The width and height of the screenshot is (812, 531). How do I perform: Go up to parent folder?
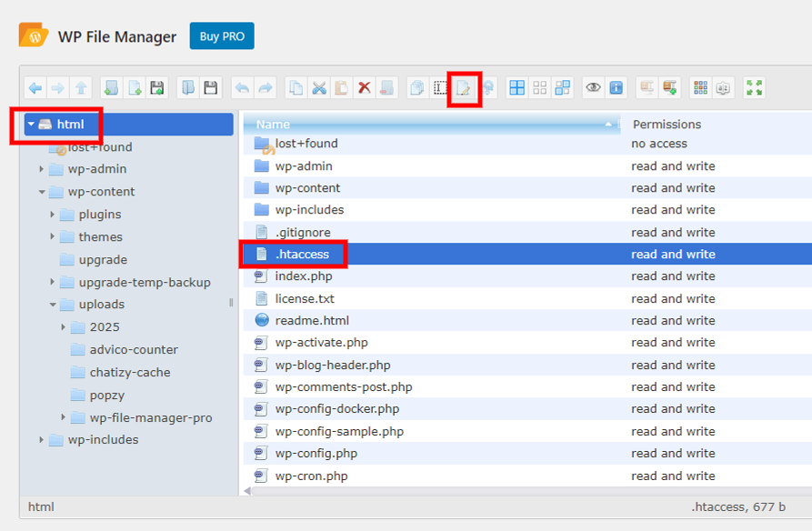click(x=81, y=88)
